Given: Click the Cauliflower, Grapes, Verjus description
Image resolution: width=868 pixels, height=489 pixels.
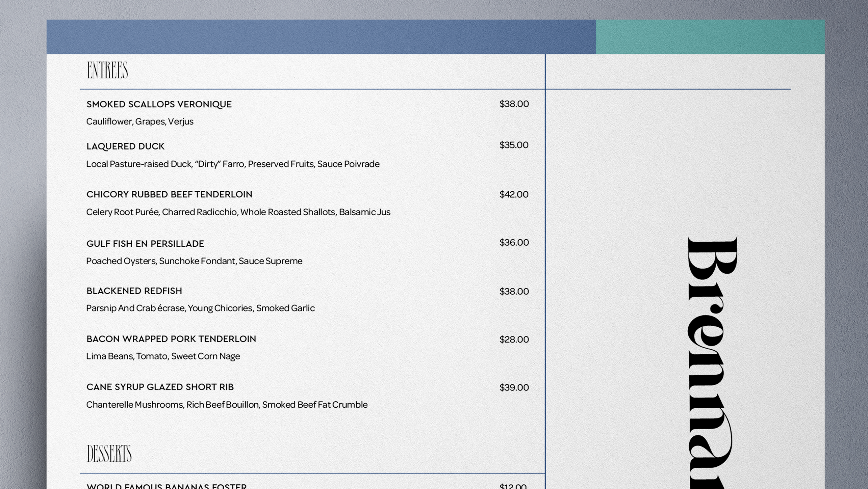Looking at the screenshot, I should 140,122.
